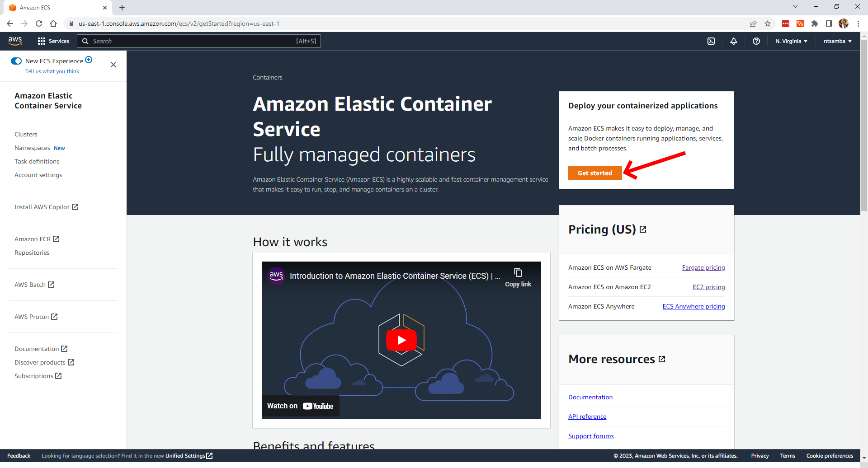
Task: Click the red extension icon in the toolbar
Action: [786, 23]
